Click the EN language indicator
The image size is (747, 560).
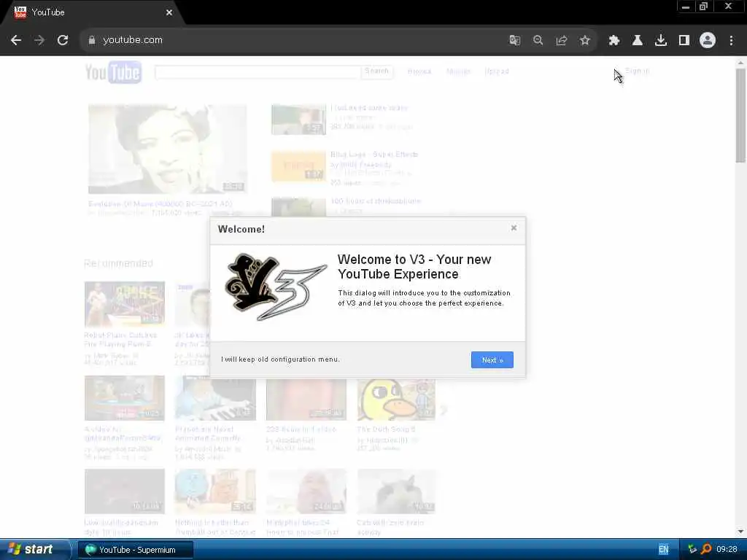click(x=664, y=550)
